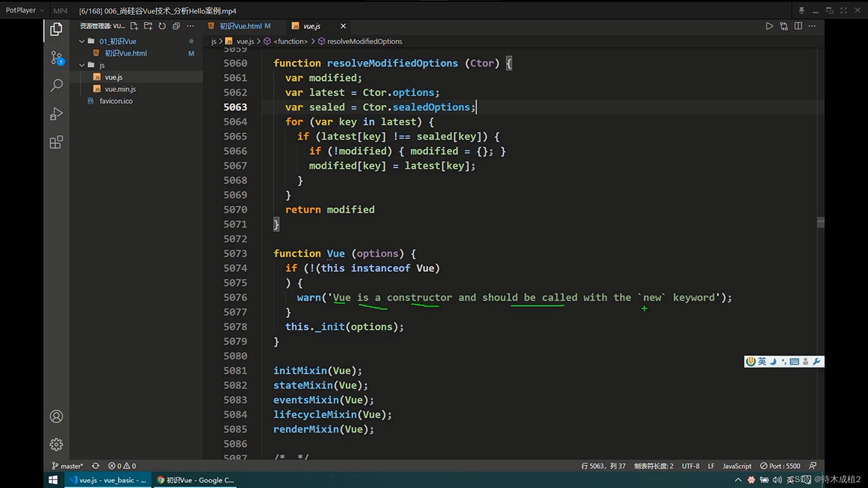This screenshot has height=488, width=868.
Task: Pin the PotPlayer window on top
Action: coord(802,10)
